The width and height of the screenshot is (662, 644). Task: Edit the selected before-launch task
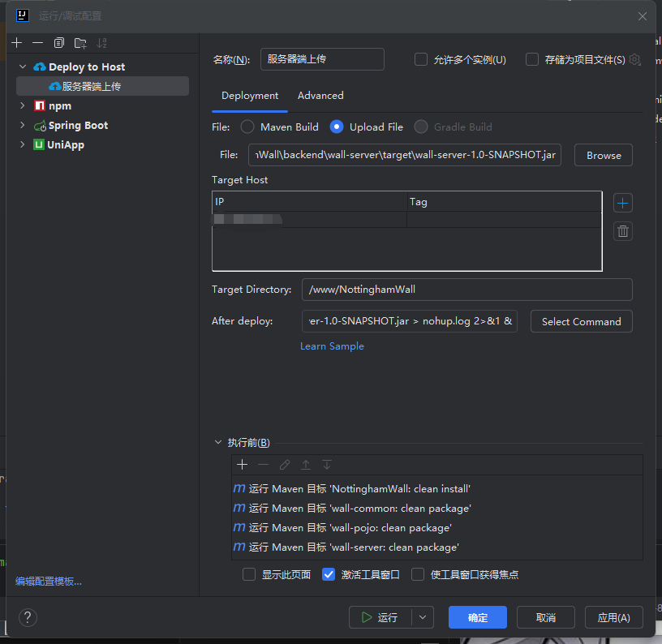[285, 465]
